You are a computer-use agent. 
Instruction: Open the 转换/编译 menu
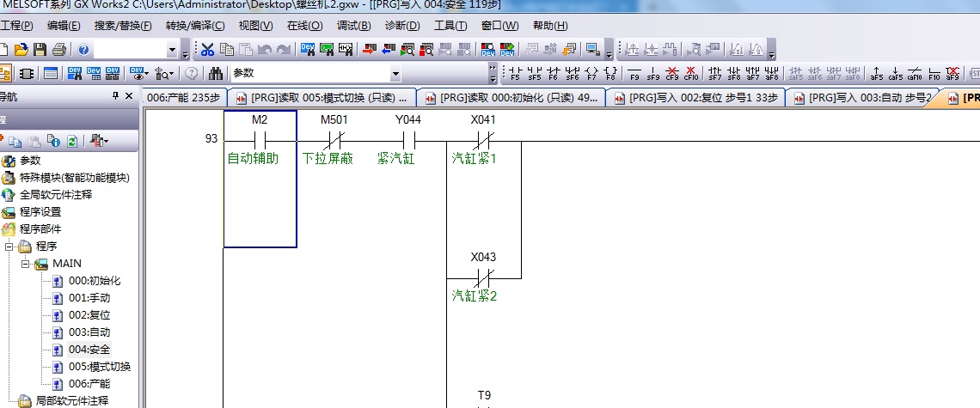pos(194,26)
